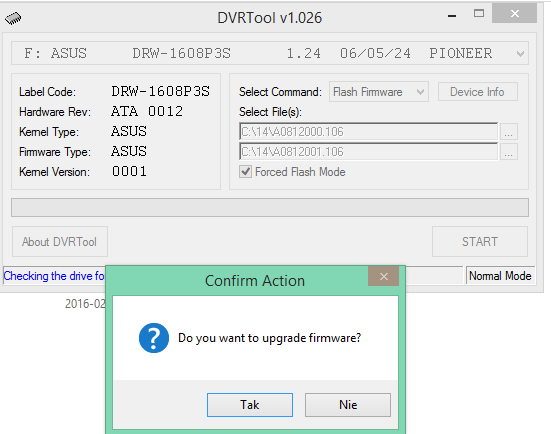This screenshot has width=551, height=434.
Task: Open the drive selection dropdown
Action: pos(270,53)
